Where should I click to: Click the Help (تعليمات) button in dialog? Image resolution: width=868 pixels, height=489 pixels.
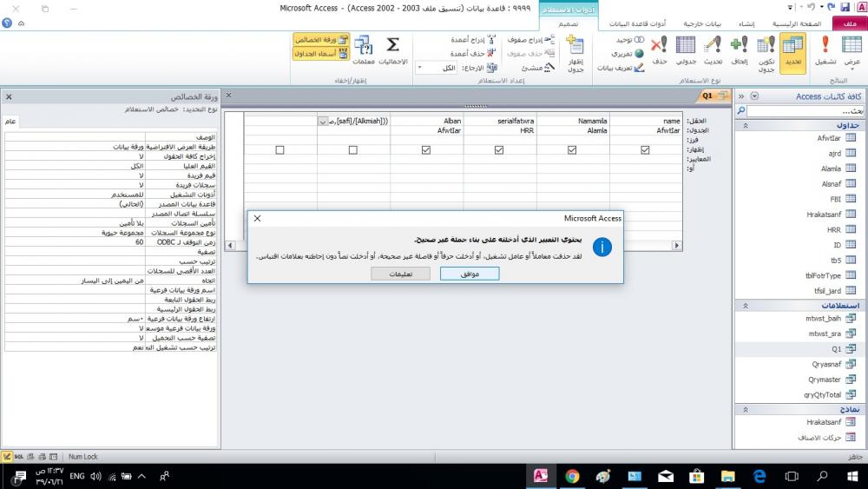[400, 273]
